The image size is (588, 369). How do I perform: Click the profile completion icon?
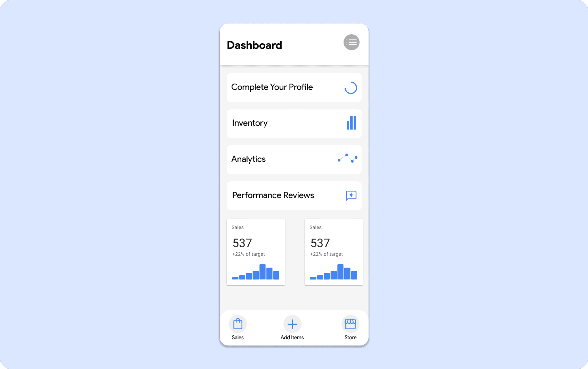[x=350, y=87]
